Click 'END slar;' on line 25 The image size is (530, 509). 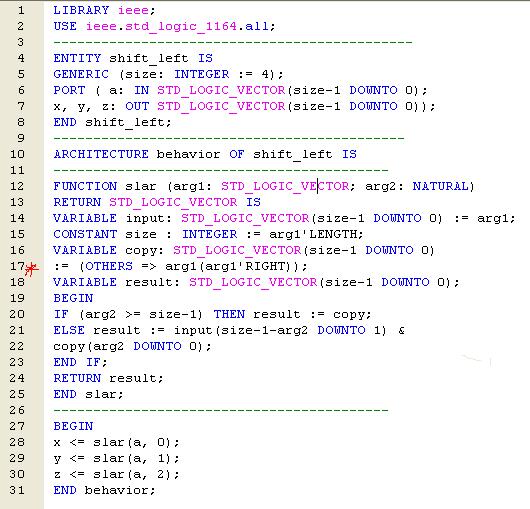click(x=88, y=394)
